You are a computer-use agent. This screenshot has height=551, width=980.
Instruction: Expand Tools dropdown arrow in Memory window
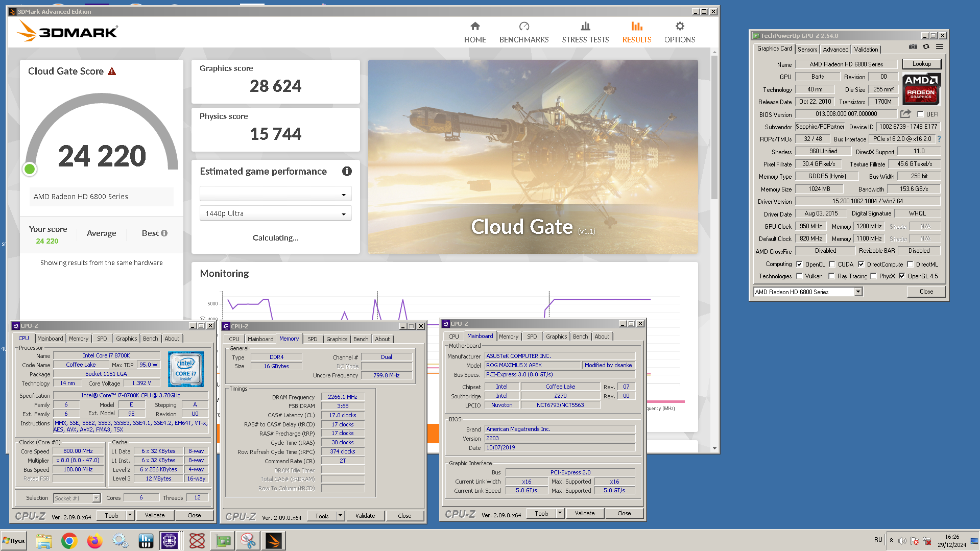point(340,516)
